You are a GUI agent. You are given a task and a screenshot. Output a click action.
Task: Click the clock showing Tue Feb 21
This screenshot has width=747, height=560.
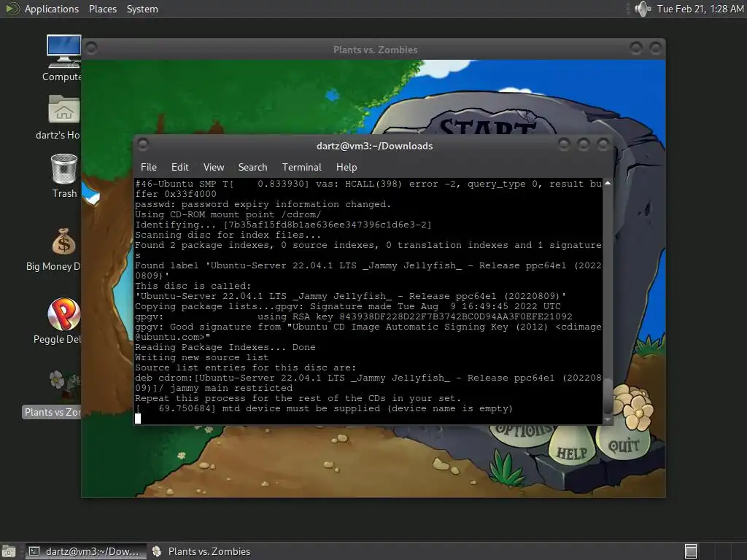pyautogui.click(x=700, y=9)
